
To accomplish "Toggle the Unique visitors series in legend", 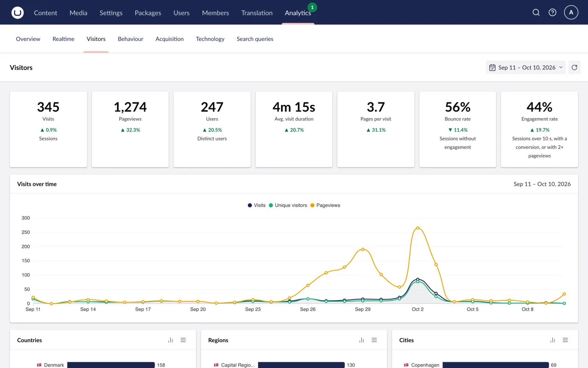I will pyautogui.click(x=288, y=205).
